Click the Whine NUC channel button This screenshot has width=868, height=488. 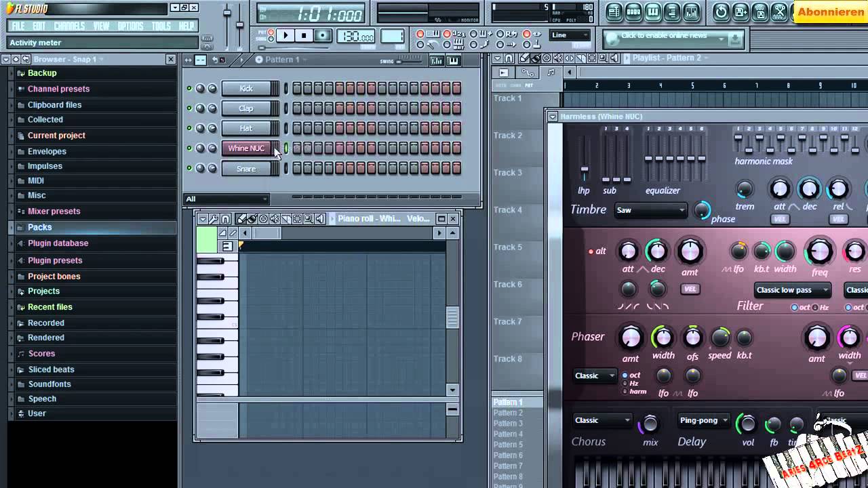tap(246, 148)
